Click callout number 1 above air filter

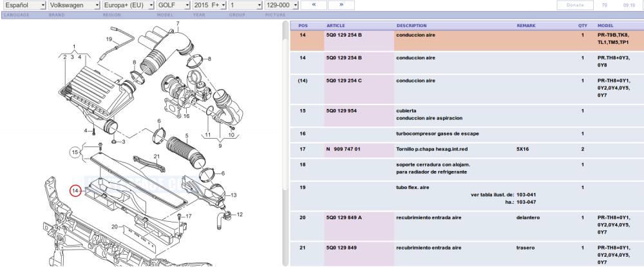[74, 46]
